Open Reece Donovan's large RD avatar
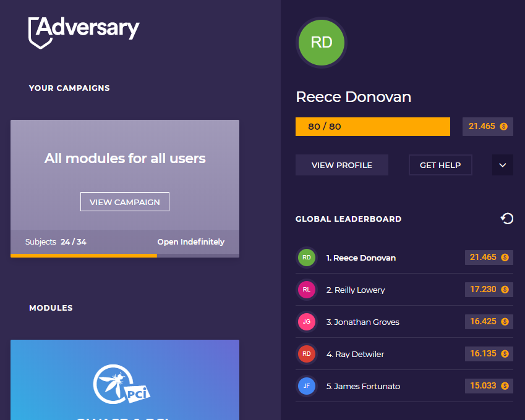The width and height of the screenshot is (525, 420). point(322,43)
